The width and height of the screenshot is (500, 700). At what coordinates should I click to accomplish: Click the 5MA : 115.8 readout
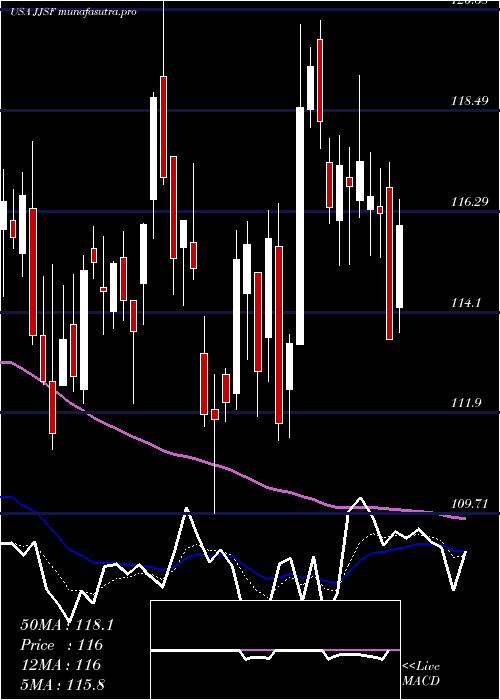tap(62, 684)
